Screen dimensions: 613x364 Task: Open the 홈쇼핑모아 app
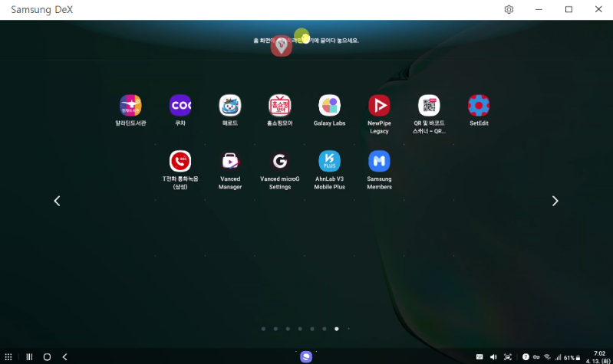coord(279,106)
